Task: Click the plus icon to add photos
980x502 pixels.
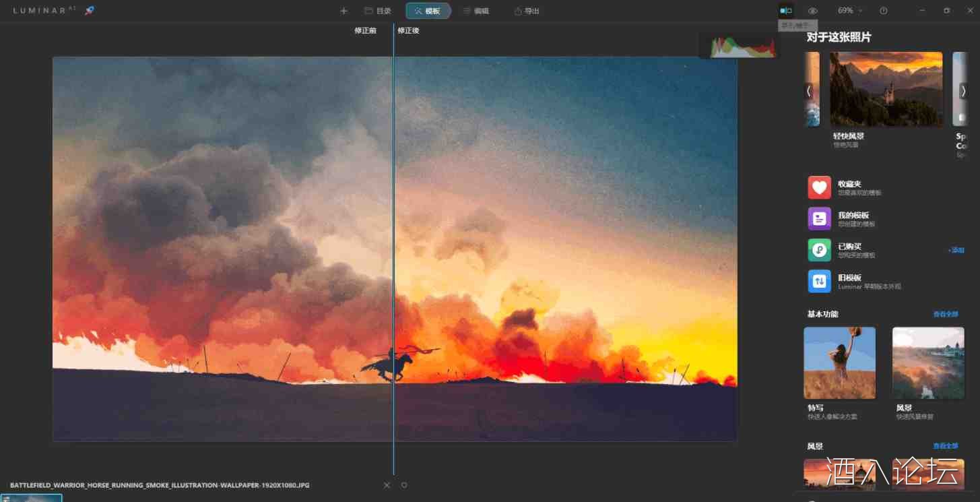Action: pyautogui.click(x=344, y=11)
